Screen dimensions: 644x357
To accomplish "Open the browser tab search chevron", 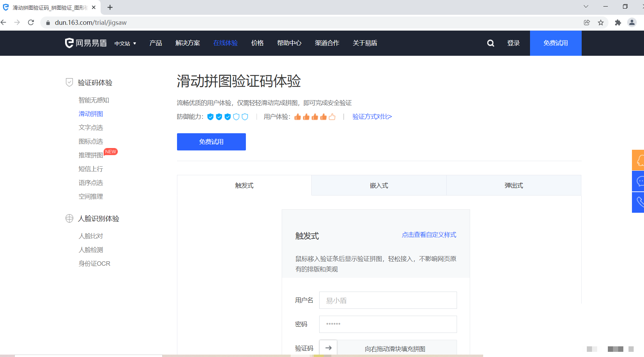I will (x=586, y=7).
